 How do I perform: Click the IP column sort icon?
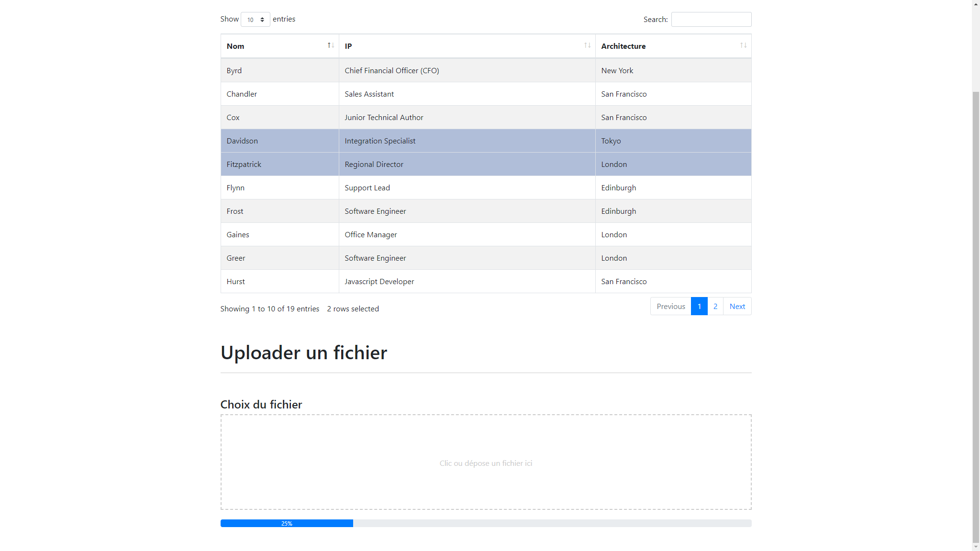[x=587, y=45]
